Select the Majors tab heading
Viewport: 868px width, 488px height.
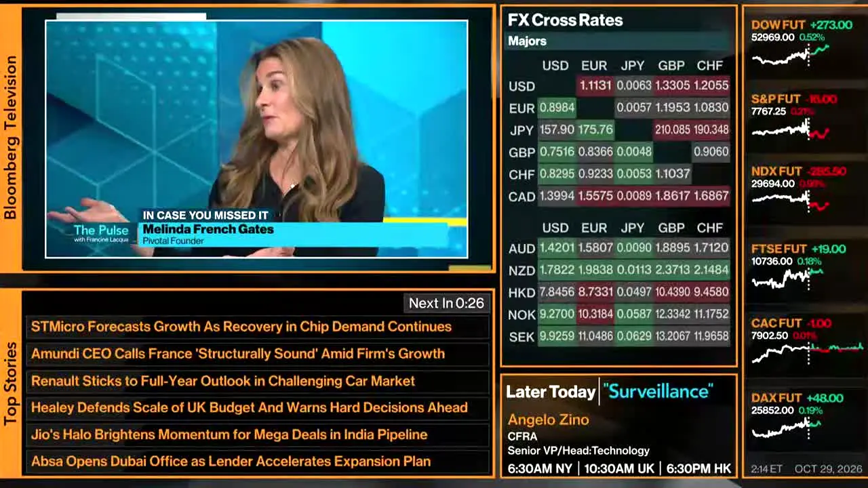[x=527, y=41]
